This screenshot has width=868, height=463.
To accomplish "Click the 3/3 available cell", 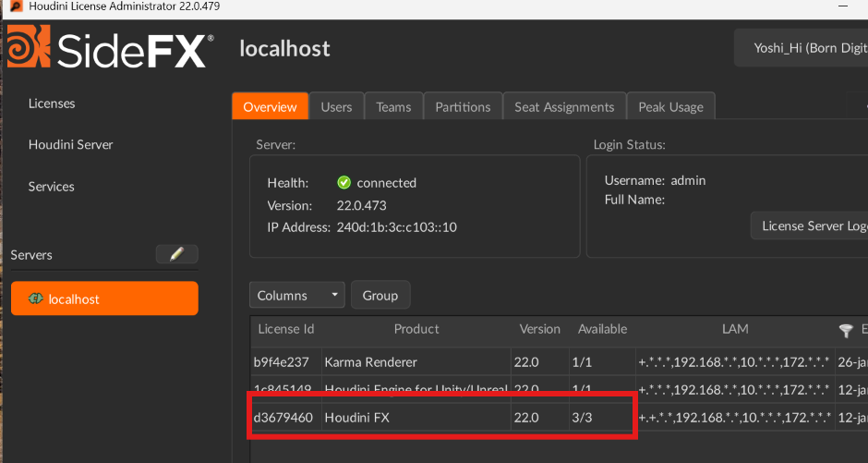I will (602, 417).
